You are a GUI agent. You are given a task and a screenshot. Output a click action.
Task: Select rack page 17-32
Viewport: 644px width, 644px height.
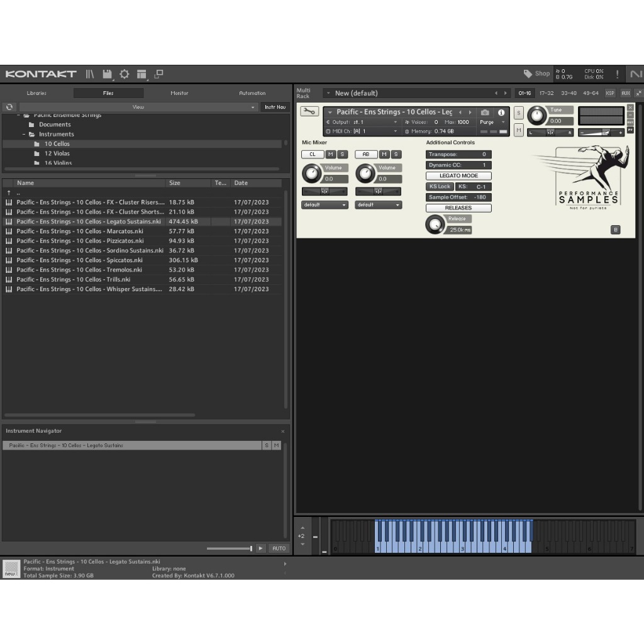coord(547,93)
